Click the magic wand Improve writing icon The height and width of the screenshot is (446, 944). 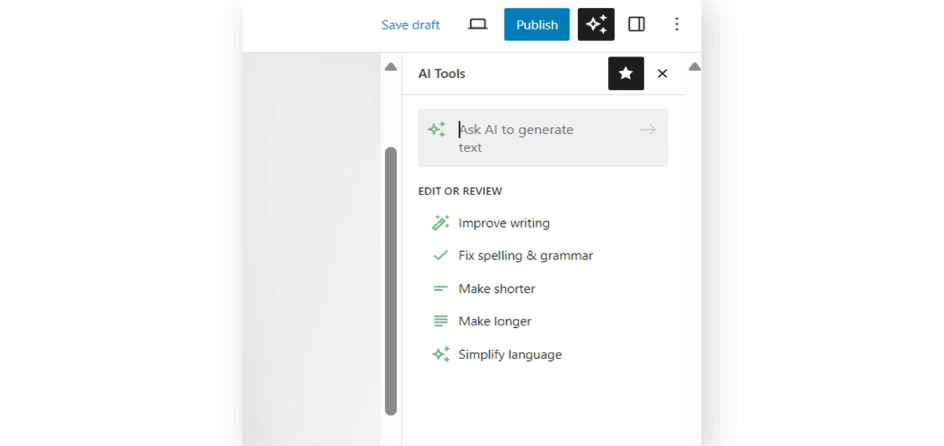pyautogui.click(x=440, y=223)
